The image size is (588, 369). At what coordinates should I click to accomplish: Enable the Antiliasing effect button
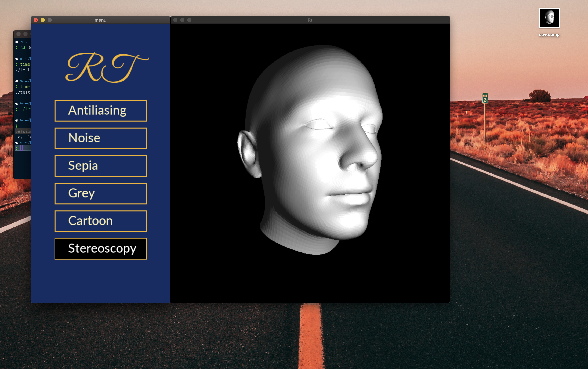(x=100, y=111)
